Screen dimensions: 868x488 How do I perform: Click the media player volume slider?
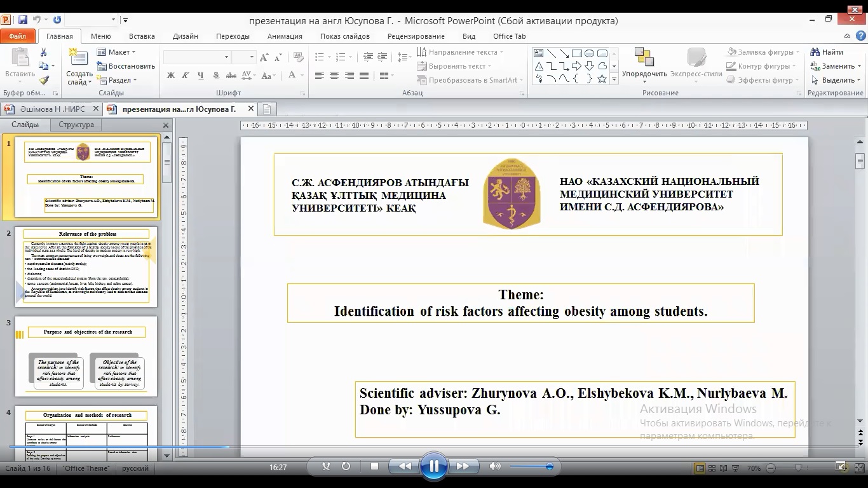(x=531, y=466)
